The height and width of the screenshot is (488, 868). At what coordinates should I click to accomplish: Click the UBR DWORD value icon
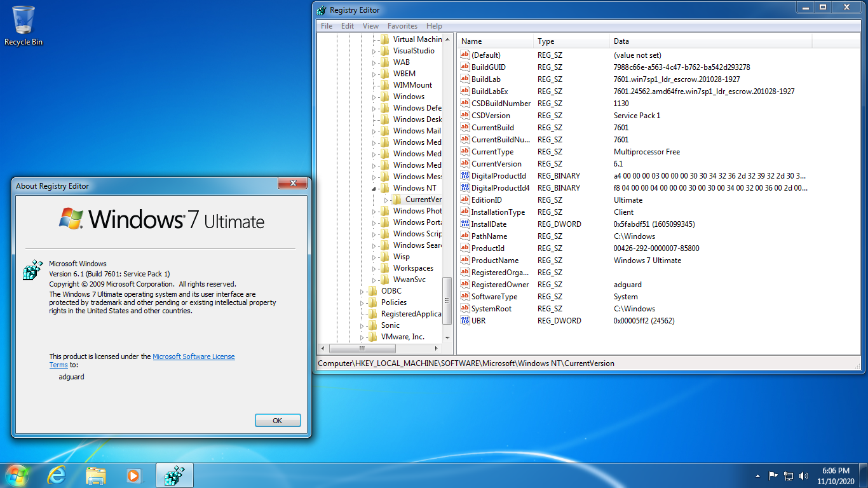(x=465, y=320)
